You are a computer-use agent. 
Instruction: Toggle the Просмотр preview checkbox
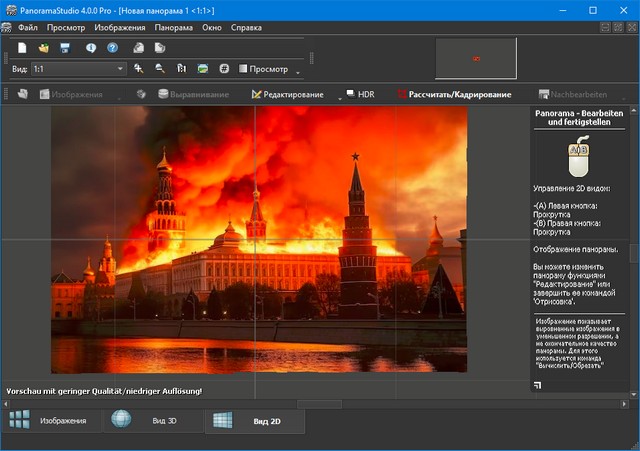click(241, 69)
